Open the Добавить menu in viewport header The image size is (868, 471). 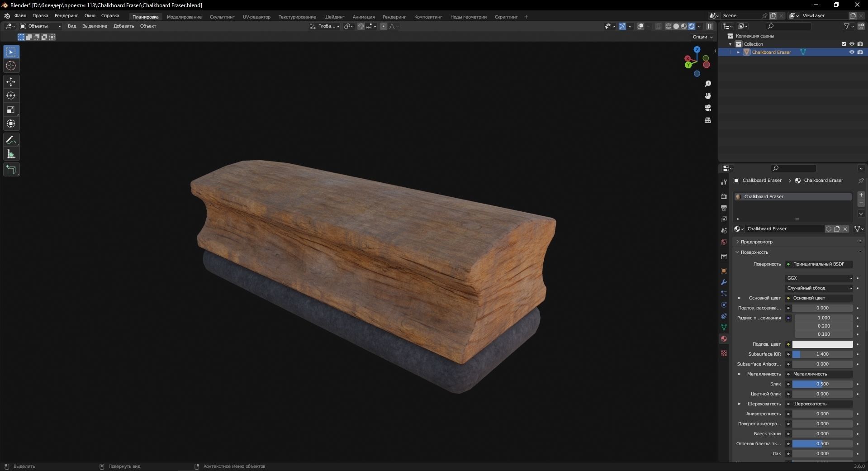[x=123, y=26]
